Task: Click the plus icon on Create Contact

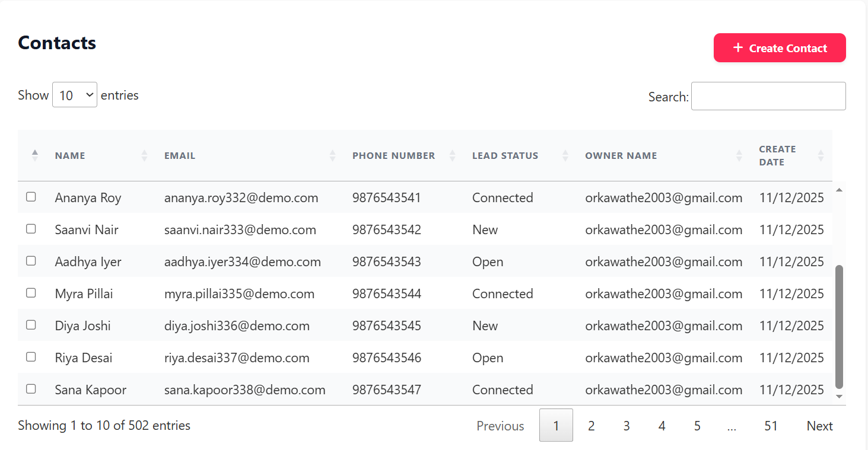Action: coord(737,47)
